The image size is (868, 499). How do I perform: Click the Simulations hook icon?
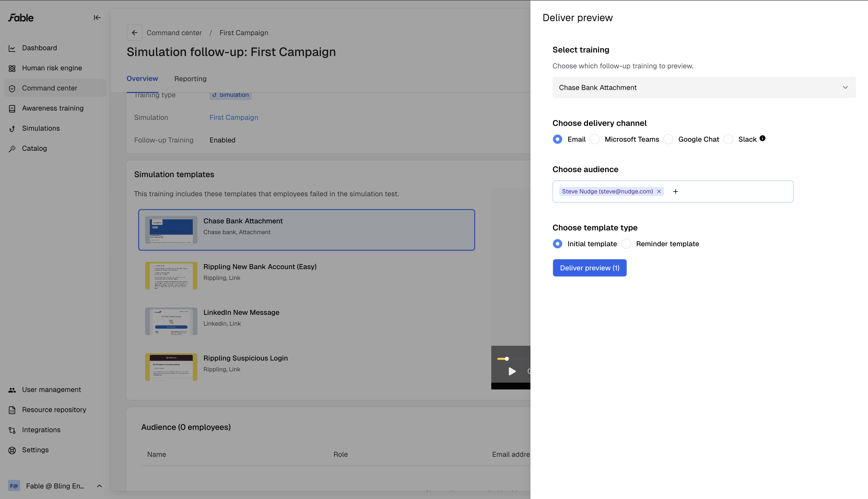tap(12, 129)
